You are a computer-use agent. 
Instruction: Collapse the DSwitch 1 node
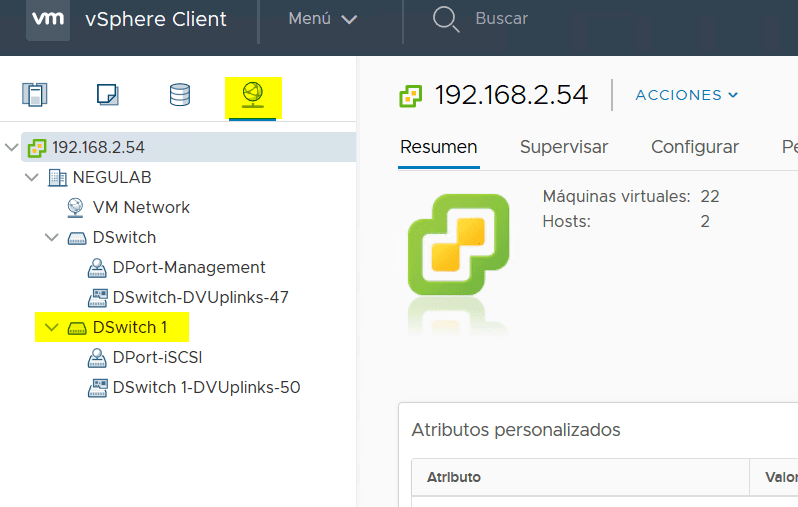pos(51,328)
